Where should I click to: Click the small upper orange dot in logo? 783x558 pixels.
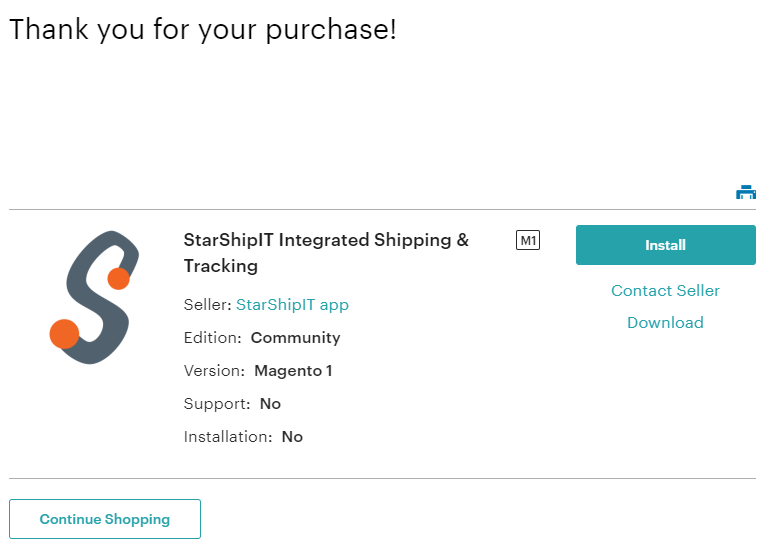pyautogui.click(x=118, y=279)
